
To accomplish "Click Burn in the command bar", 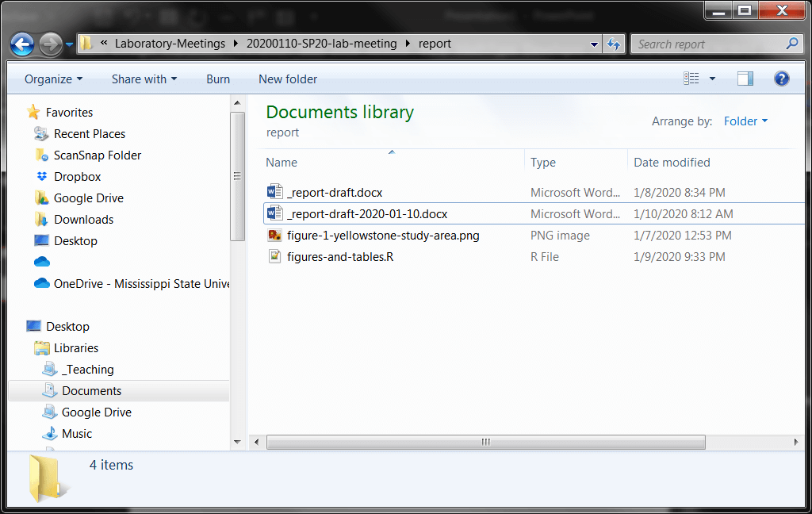I will click(x=218, y=79).
